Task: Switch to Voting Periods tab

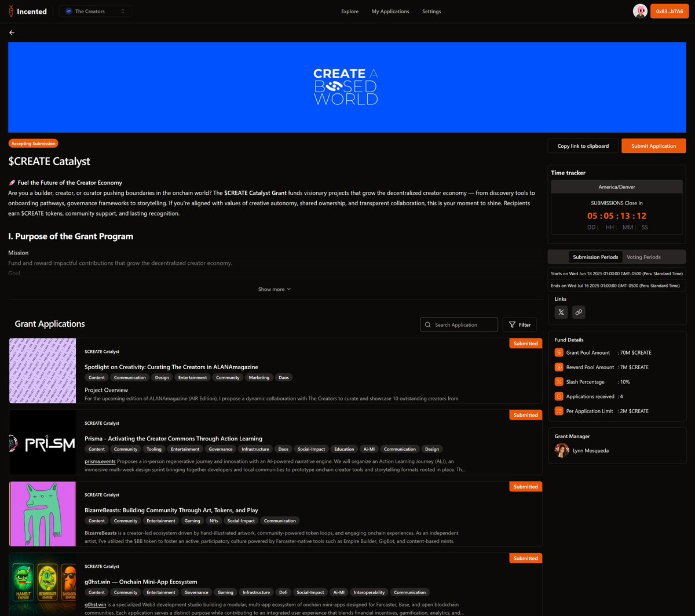Action: pyautogui.click(x=643, y=257)
